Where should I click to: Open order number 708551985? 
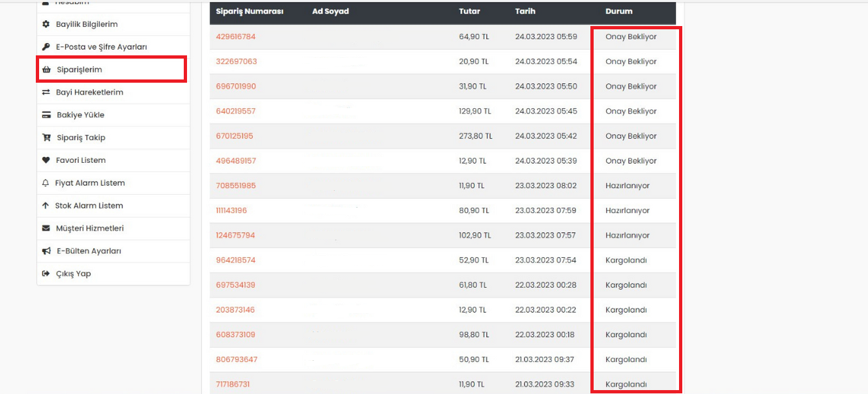[236, 186]
